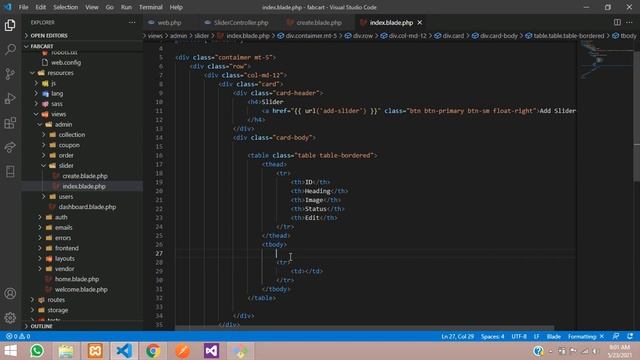Screen dimensions: 640x360
Task: Open Run and Debug view
Action: 10,98
